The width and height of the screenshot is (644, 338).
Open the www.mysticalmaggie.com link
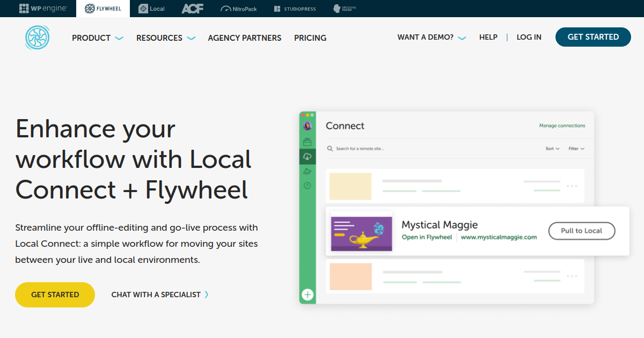(499, 237)
